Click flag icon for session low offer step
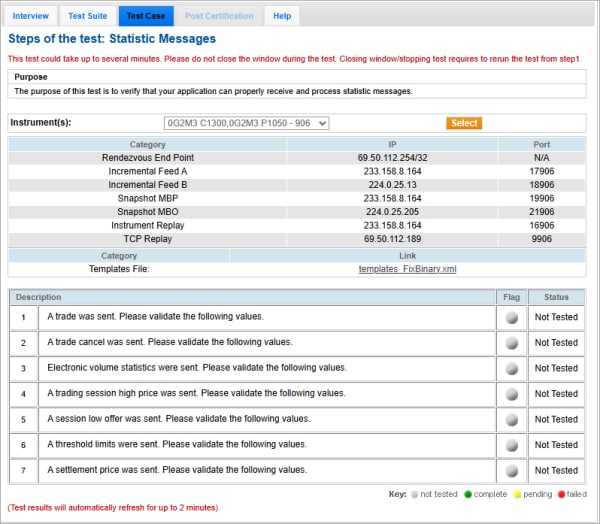The width and height of the screenshot is (600, 524). 511,419
